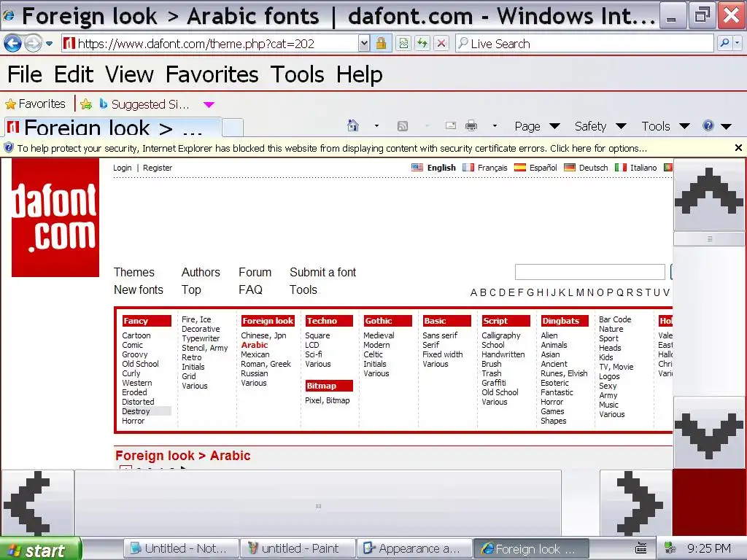
Task: Open the New fonts link
Action: (138, 289)
